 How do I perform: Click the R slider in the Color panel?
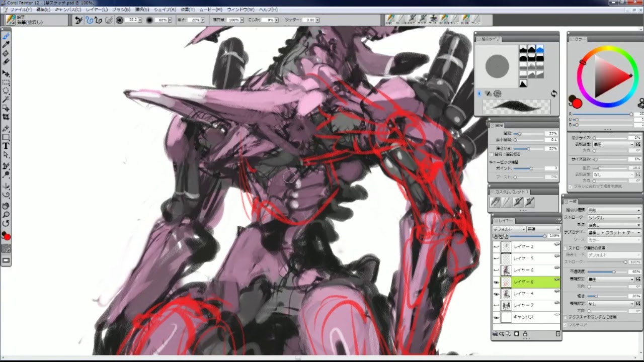click(604, 114)
